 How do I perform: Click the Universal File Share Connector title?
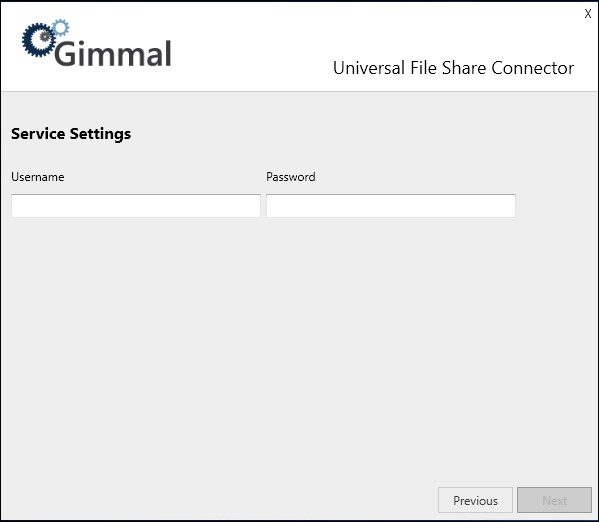point(453,68)
